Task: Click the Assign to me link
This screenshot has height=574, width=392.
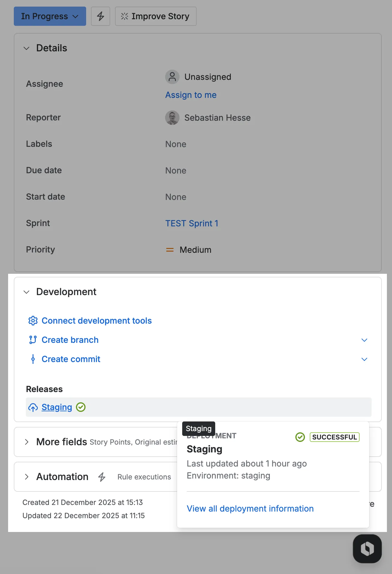Action: pos(191,95)
